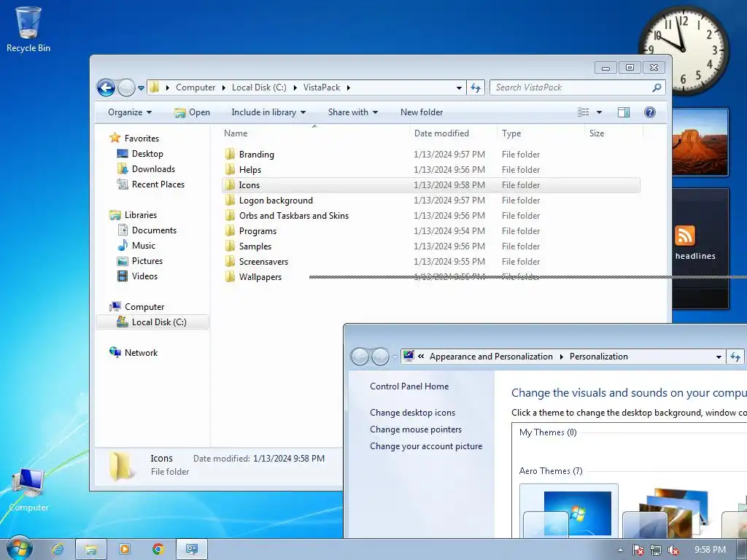The width and height of the screenshot is (747, 560).
Task: Open the Share with menu
Action: click(352, 112)
